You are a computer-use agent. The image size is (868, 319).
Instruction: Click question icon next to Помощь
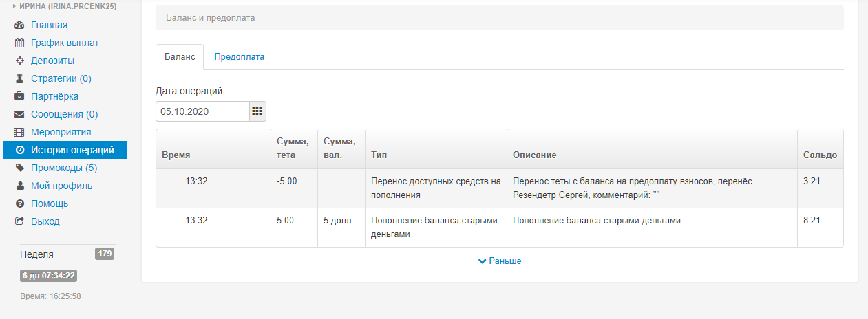pyautogui.click(x=19, y=204)
